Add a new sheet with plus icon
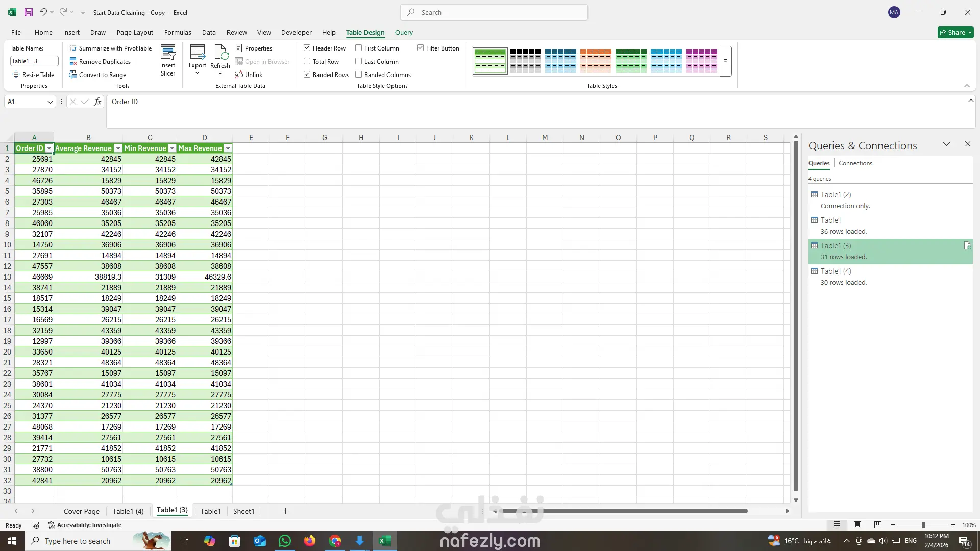980x551 pixels. (x=285, y=511)
